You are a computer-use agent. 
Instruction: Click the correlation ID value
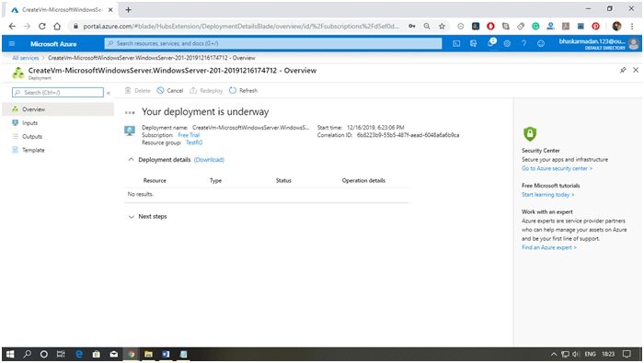(x=408, y=135)
